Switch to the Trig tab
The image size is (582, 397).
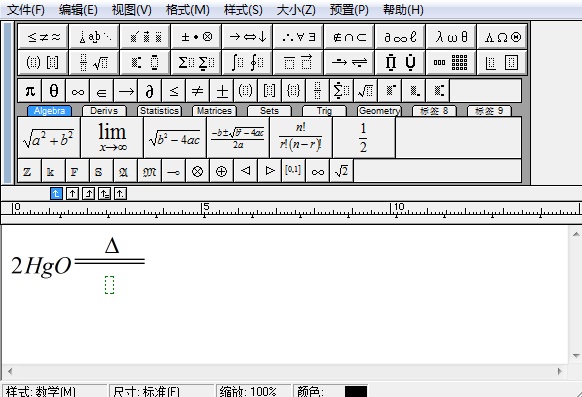(324, 111)
